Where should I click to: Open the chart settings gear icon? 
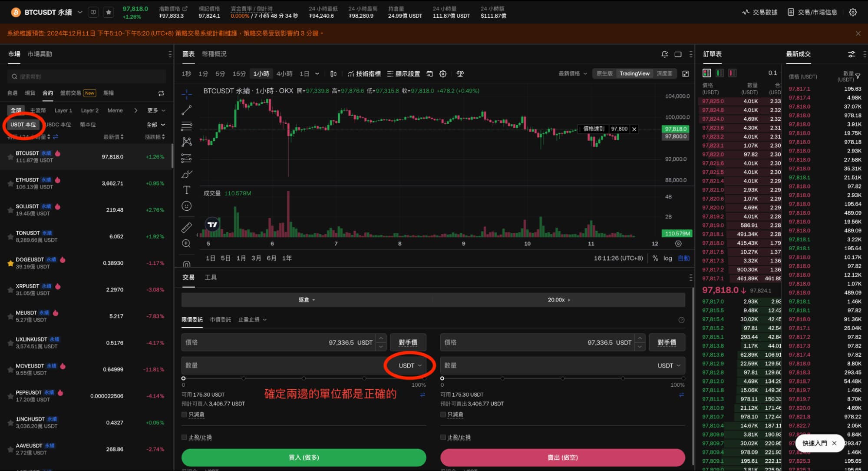tap(443, 74)
